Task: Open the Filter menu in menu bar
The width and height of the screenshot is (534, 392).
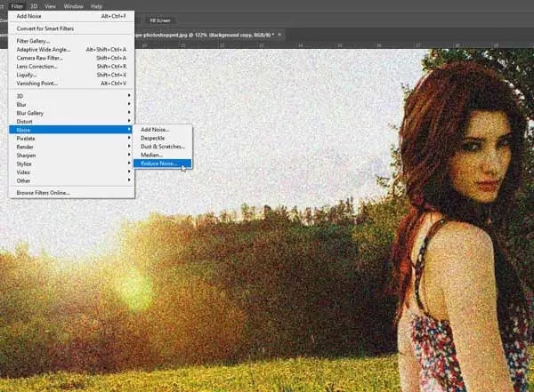Action: click(x=17, y=6)
